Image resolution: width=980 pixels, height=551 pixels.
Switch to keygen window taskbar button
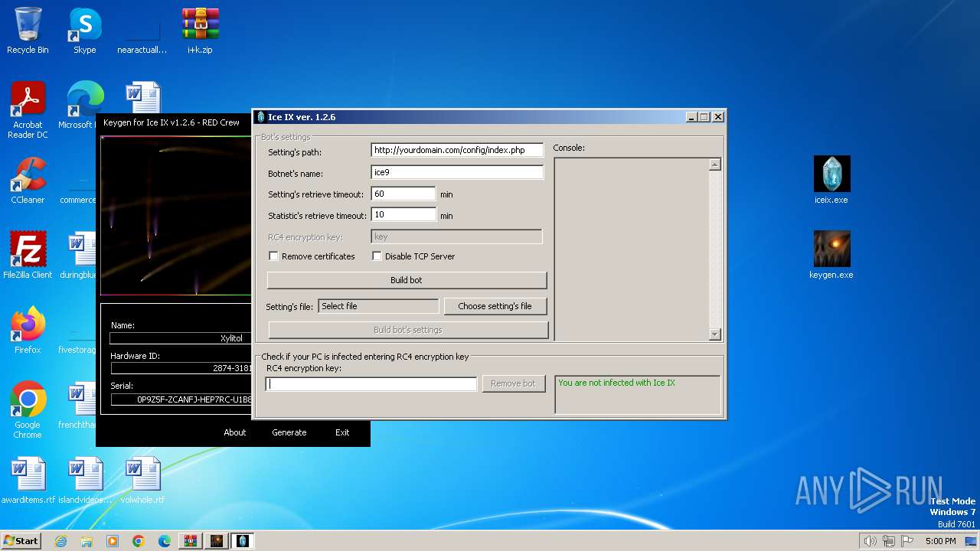[x=217, y=541]
